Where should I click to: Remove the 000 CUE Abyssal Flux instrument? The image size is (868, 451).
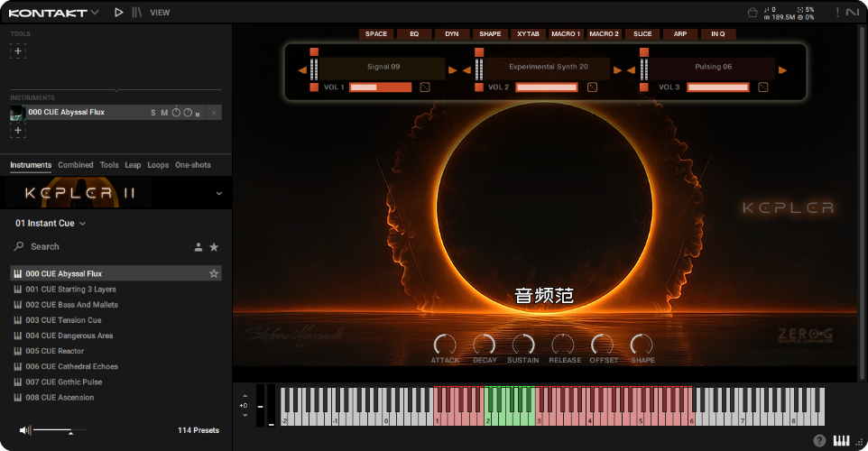(x=214, y=113)
